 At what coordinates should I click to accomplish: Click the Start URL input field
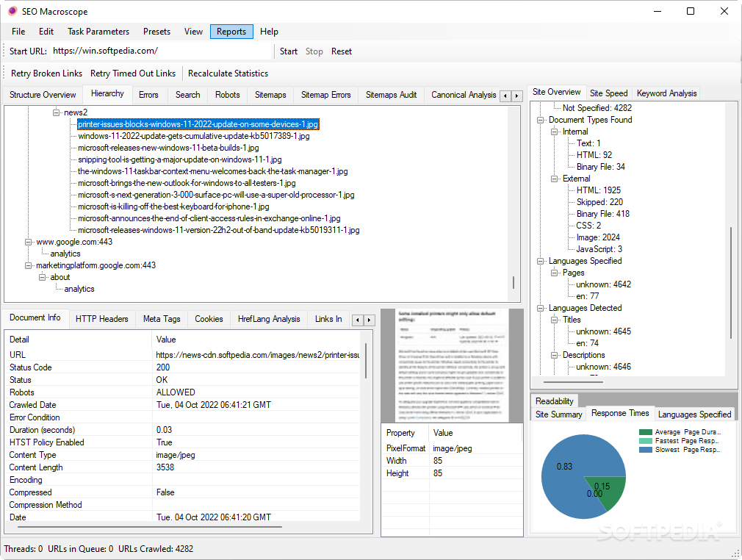point(161,51)
